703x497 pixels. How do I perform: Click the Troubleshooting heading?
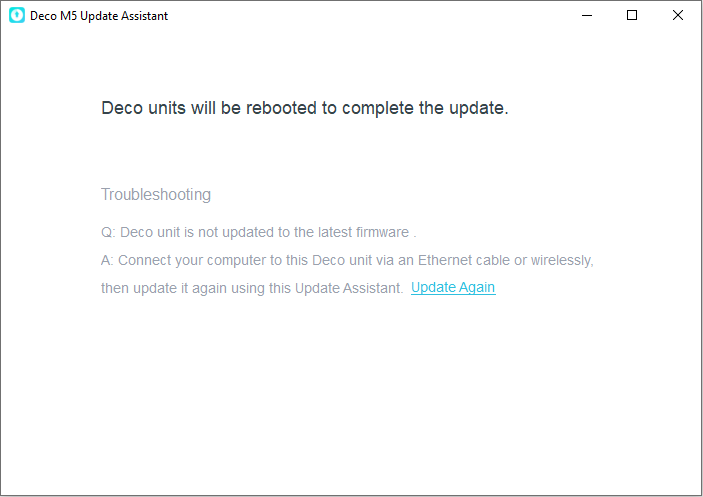coord(156,194)
